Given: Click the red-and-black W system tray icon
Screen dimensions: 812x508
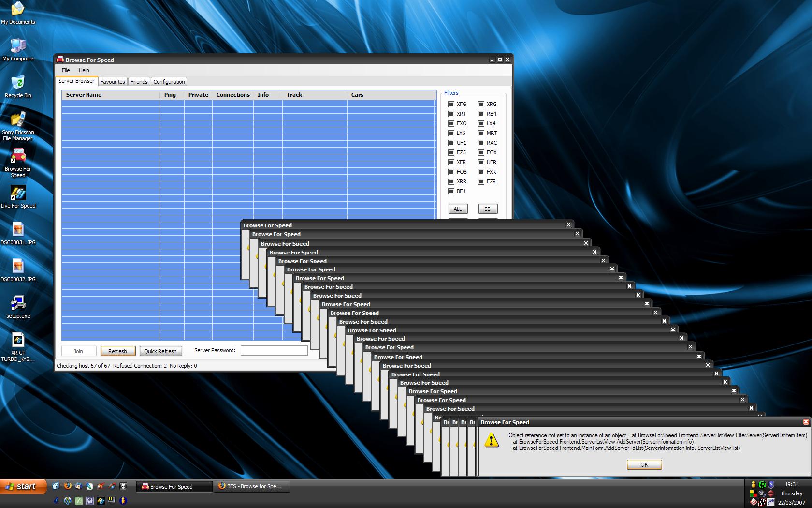Looking at the screenshot, I should point(762,502).
